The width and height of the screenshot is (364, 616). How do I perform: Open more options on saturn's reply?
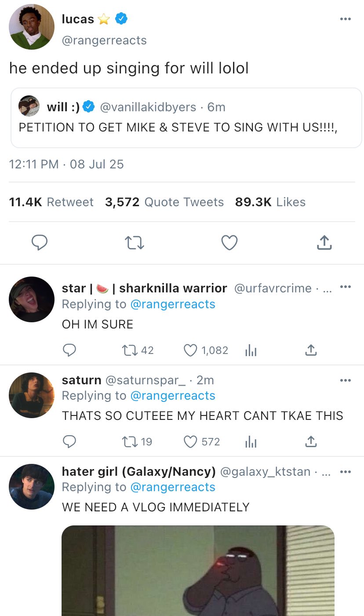click(x=346, y=380)
